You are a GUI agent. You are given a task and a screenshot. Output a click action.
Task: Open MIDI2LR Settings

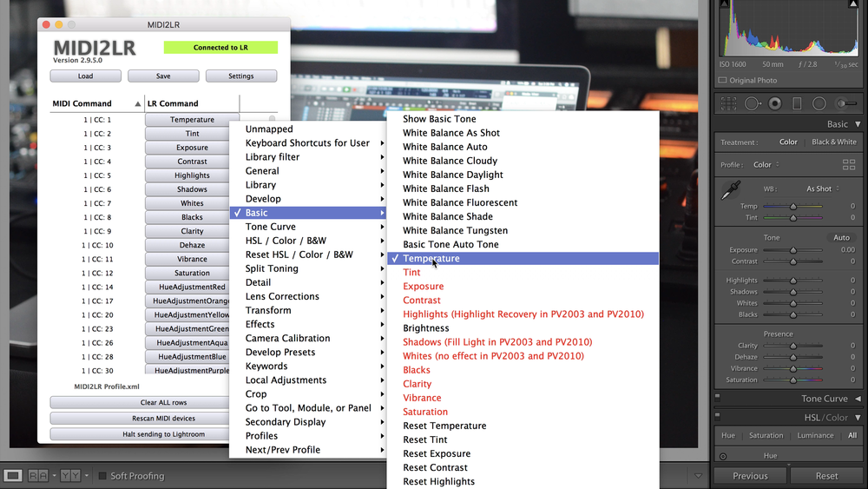point(240,76)
